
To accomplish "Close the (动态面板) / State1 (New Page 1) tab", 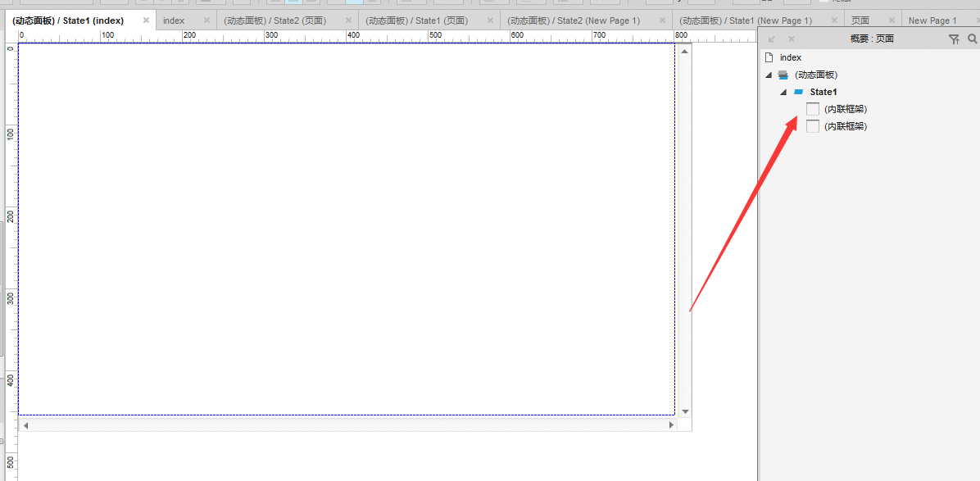I will pyautogui.click(x=834, y=20).
